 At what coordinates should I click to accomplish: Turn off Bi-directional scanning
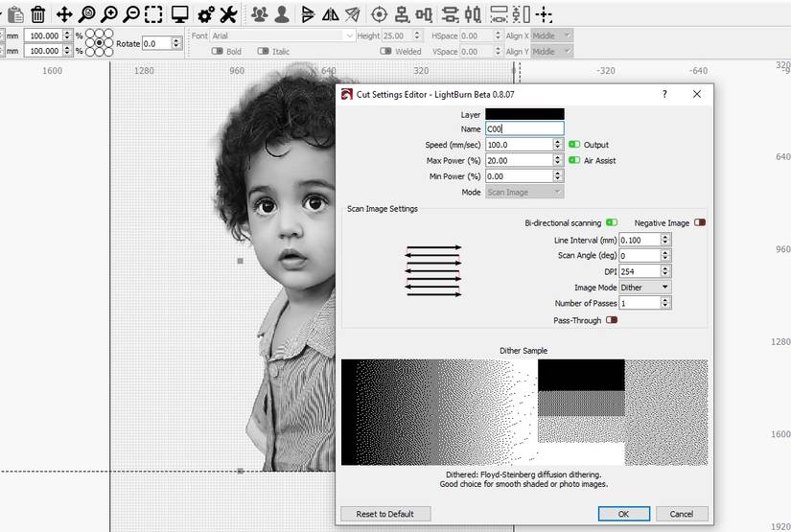coord(612,222)
